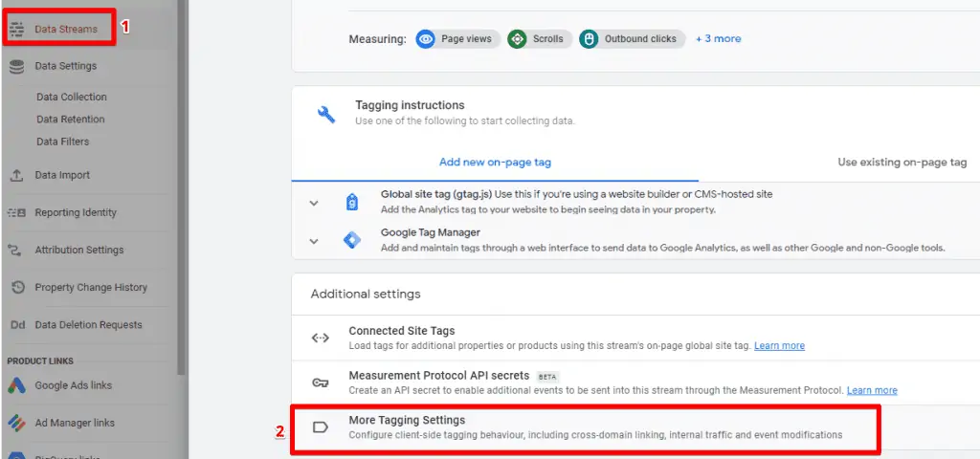Image resolution: width=980 pixels, height=459 pixels.
Task: Click the Tagging instructions wrench icon
Action: 326,114
